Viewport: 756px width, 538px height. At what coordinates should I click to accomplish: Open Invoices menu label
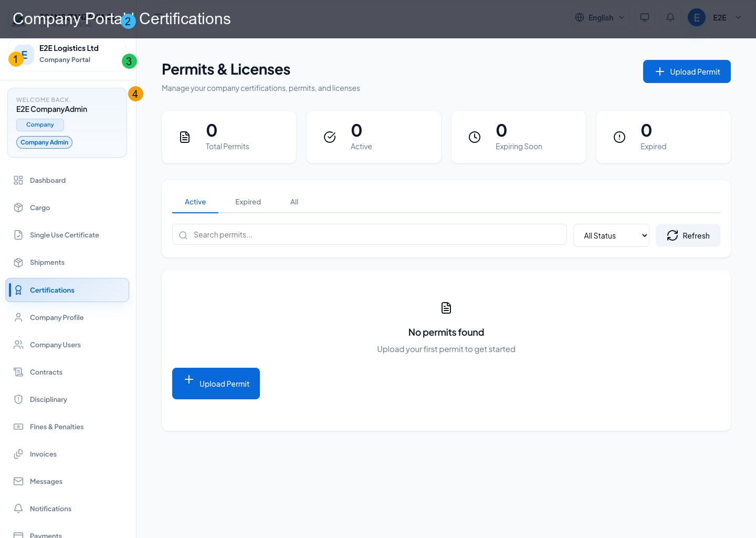coord(43,454)
